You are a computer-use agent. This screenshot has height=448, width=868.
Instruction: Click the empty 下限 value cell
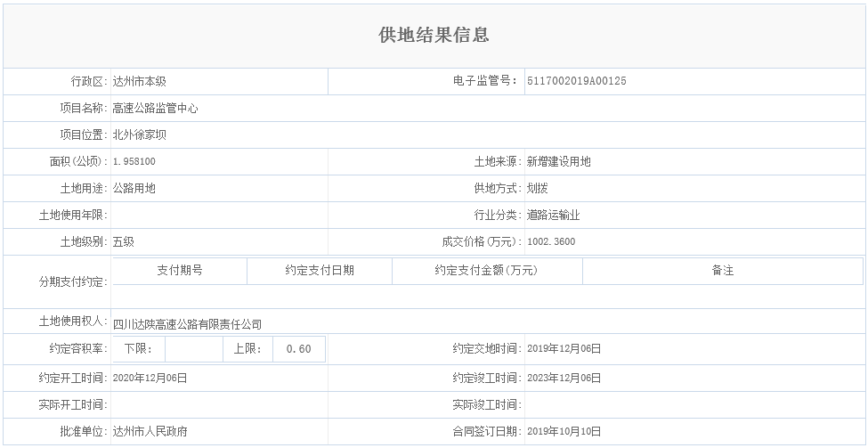pos(194,349)
